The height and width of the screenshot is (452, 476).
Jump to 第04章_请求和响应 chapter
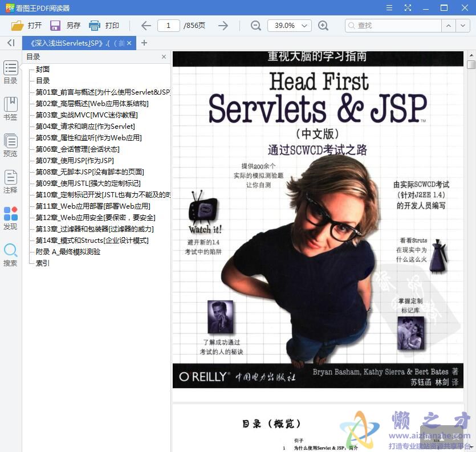click(86, 127)
